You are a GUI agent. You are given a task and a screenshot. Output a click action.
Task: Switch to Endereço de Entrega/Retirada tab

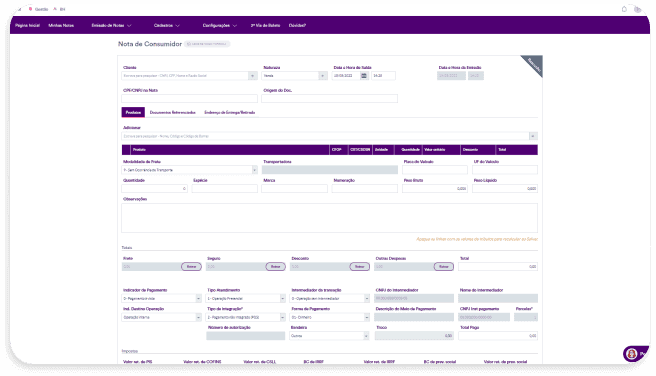tap(229, 113)
